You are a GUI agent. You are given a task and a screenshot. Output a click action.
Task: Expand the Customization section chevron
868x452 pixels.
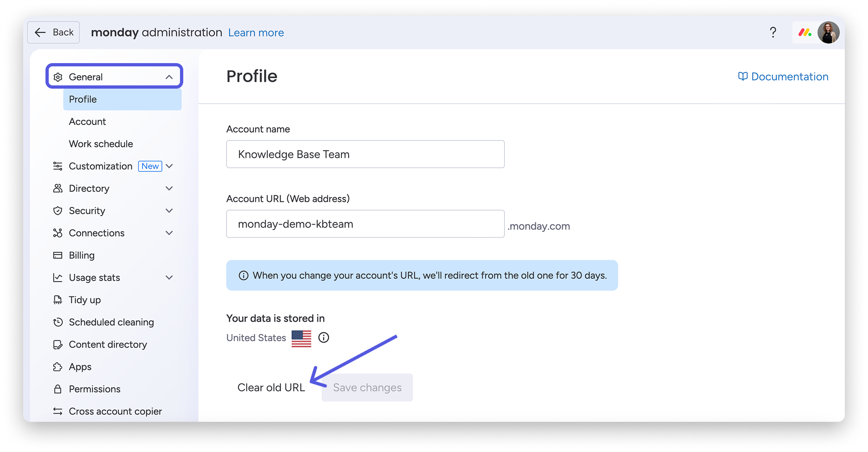point(169,166)
